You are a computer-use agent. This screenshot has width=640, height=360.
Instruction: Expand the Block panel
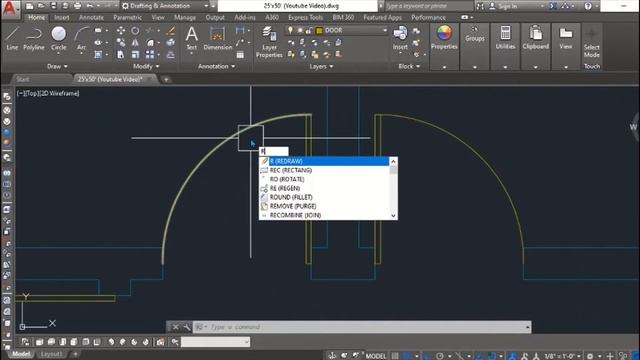[409, 66]
